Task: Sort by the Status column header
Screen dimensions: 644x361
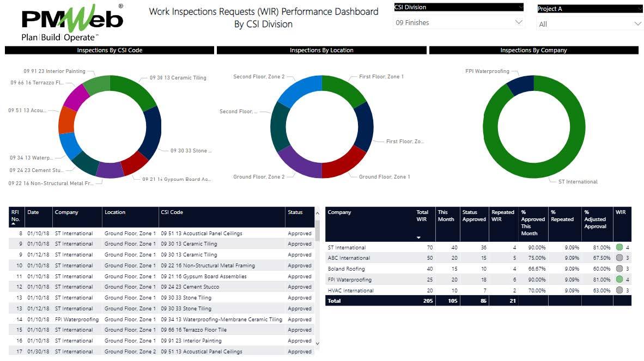Action: (295, 212)
